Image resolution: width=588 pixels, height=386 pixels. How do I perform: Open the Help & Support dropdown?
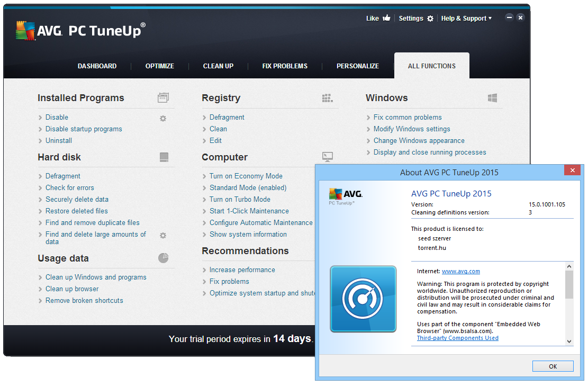coord(466,19)
